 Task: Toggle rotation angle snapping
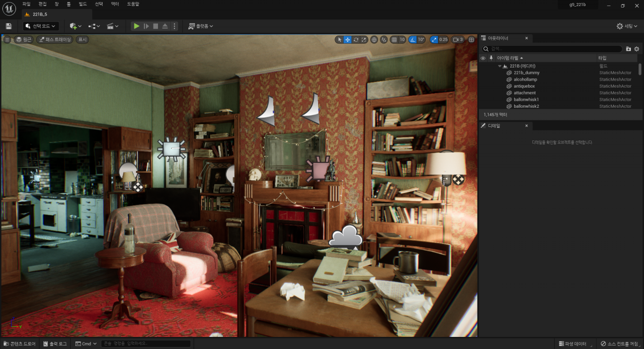[x=413, y=40]
